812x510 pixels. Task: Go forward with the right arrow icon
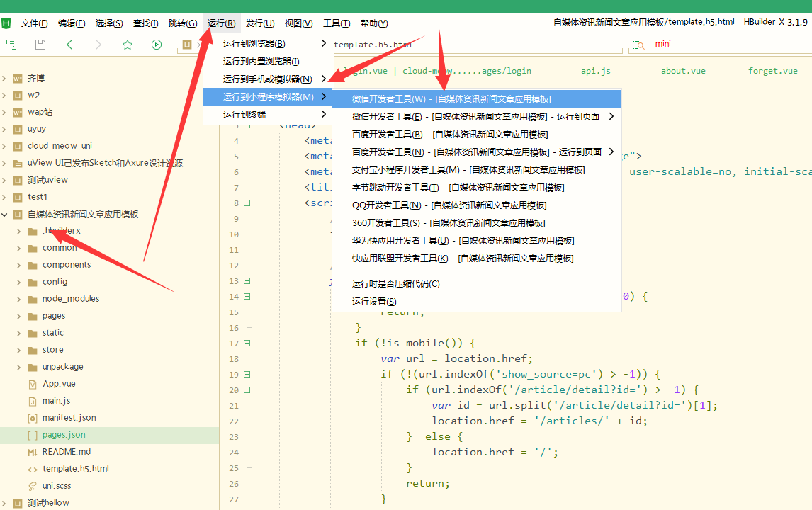98,45
